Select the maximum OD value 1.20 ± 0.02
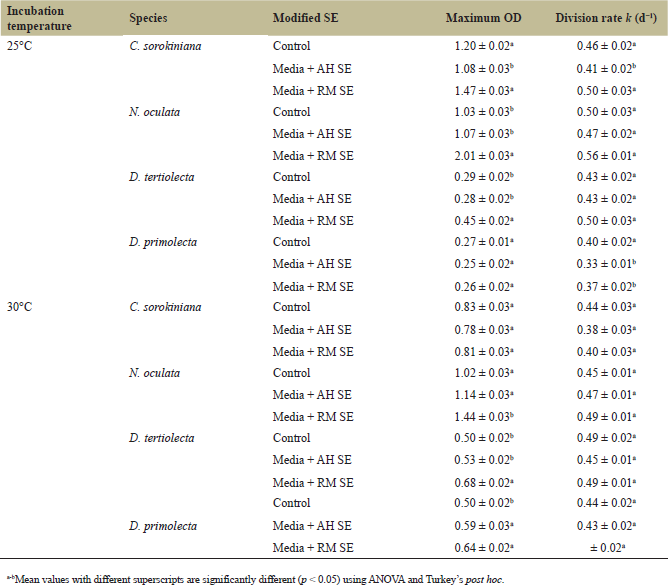 point(483,47)
